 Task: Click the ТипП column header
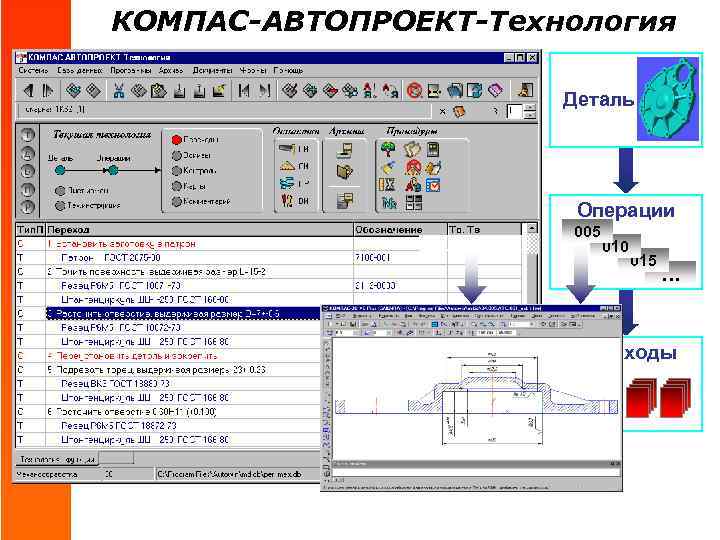30,230
